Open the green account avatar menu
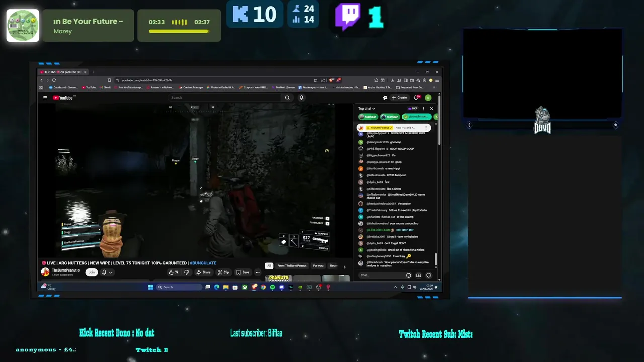The image size is (644, 362). (x=428, y=98)
